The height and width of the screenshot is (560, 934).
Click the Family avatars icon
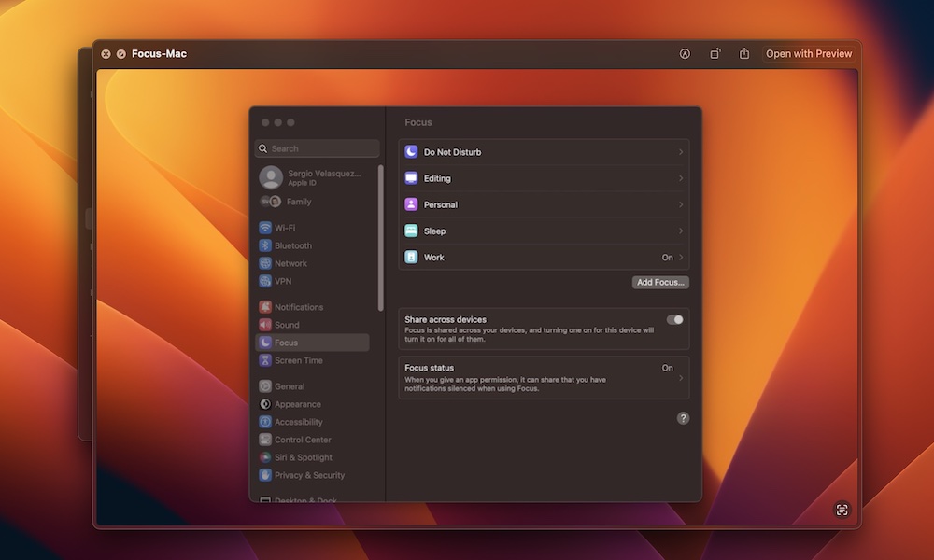pyautogui.click(x=271, y=202)
